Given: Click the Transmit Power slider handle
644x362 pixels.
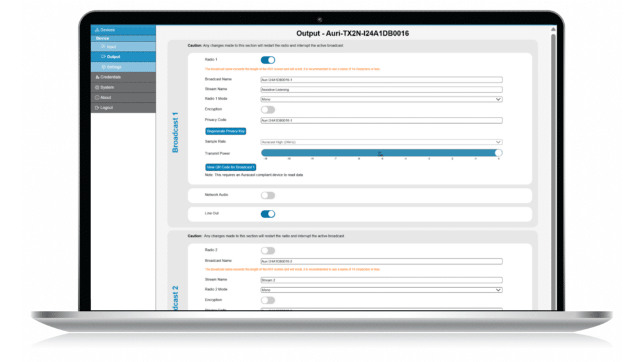Looking at the screenshot, I should [x=498, y=153].
